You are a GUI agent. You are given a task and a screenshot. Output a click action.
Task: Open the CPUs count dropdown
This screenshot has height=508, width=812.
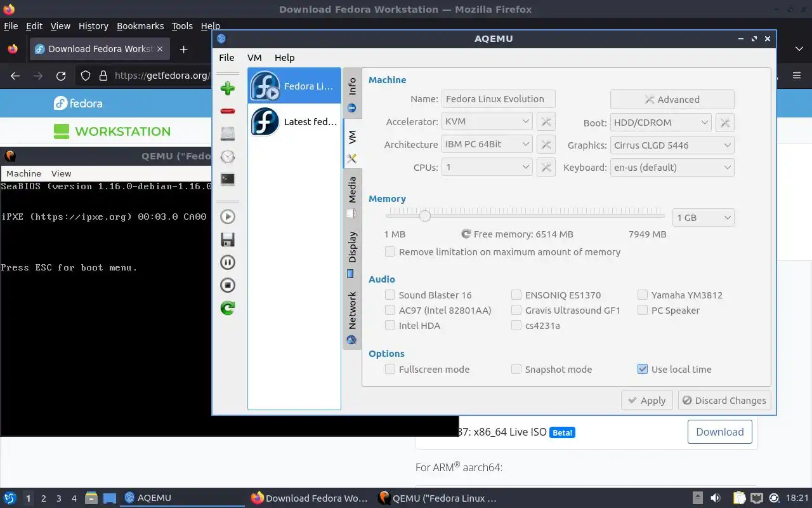pyautogui.click(x=487, y=167)
